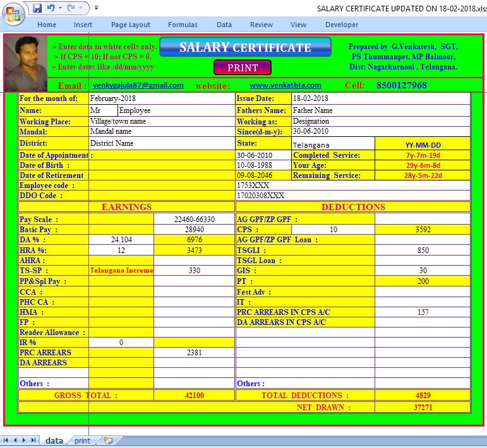Viewport: 487px width, 448px height.
Task: Select IR % cell 0
Action: [121, 342]
